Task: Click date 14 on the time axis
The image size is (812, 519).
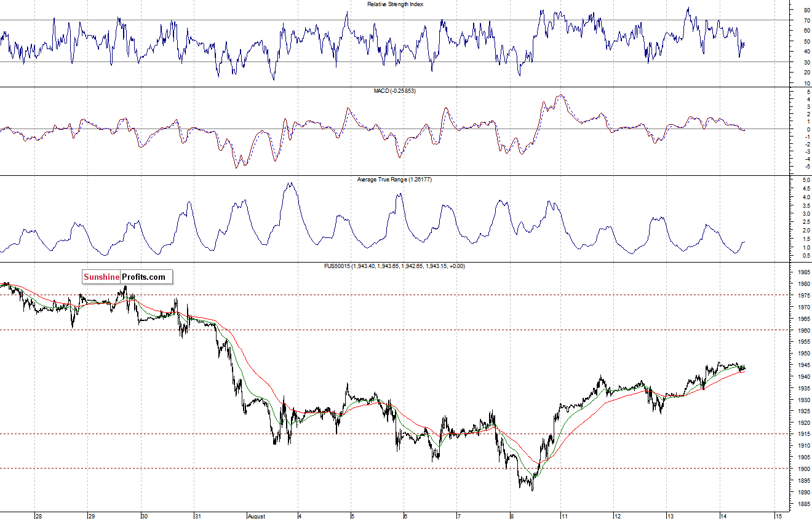Action: pyautogui.click(x=724, y=516)
